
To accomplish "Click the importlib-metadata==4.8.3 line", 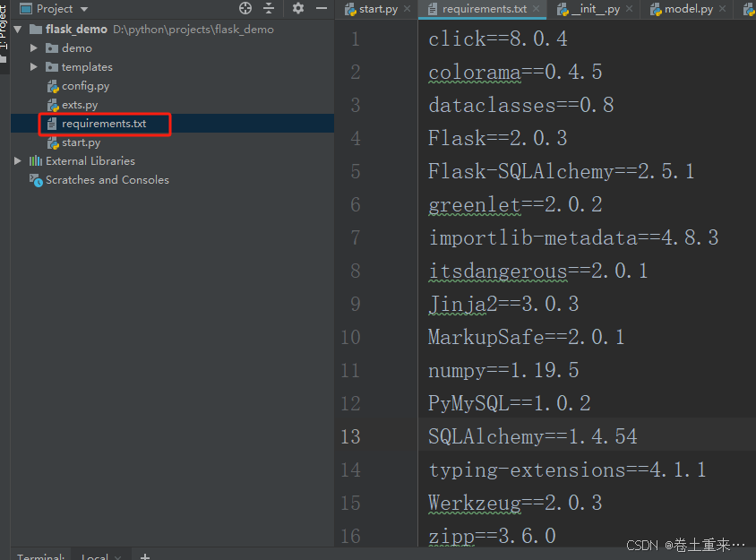I will (x=573, y=237).
